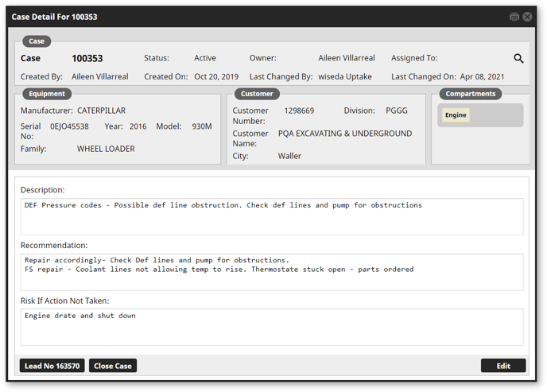Select the Compartments section label
Image resolution: width=547 pixels, height=392 pixels.
tap(470, 94)
